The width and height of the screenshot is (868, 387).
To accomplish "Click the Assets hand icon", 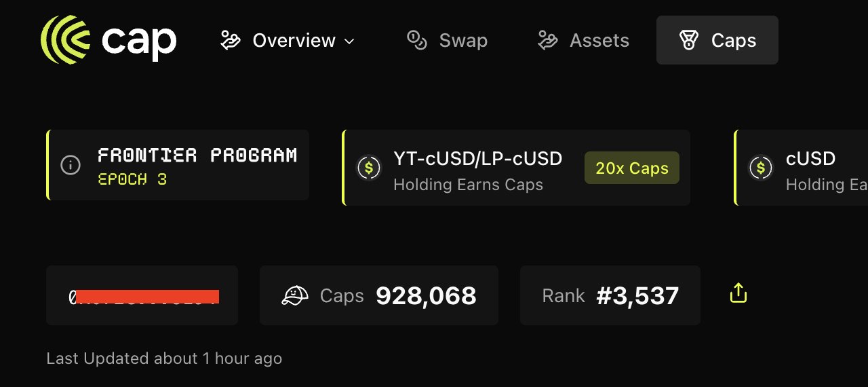I will pos(548,41).
